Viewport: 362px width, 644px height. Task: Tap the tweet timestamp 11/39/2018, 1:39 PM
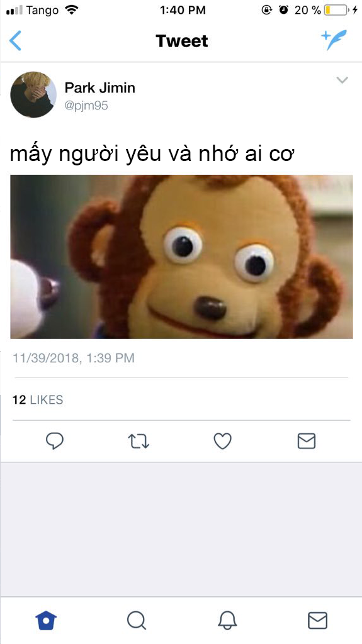(x=74, y=358)
